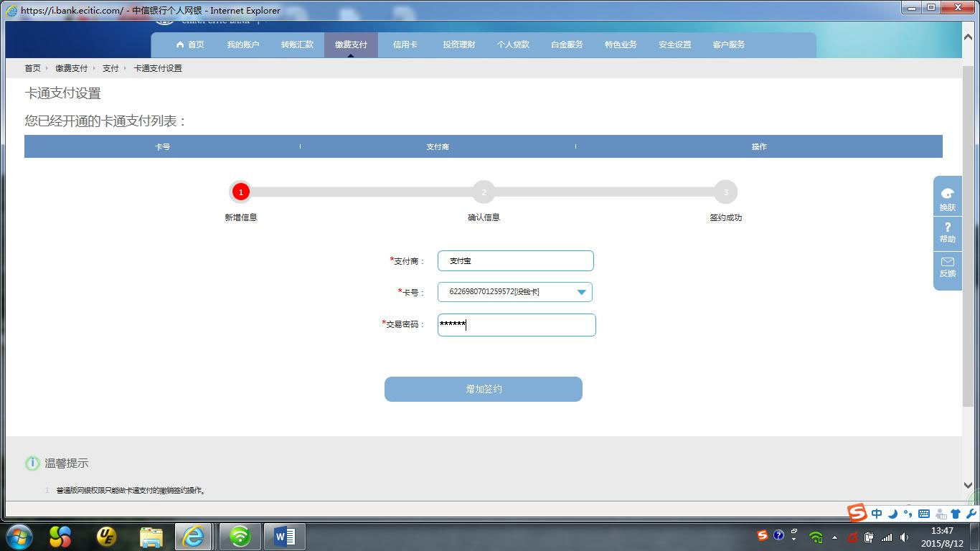Switch to Internet Explorer taskbar button

[194, 536]
